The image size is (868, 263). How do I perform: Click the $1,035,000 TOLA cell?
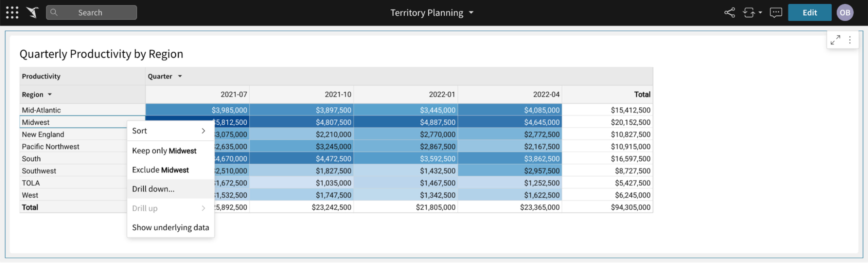click(302, 183)
